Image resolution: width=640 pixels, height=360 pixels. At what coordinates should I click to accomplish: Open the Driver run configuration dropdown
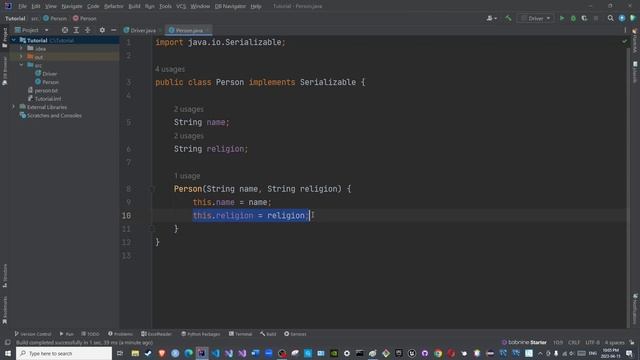click(x=536, y=18)
